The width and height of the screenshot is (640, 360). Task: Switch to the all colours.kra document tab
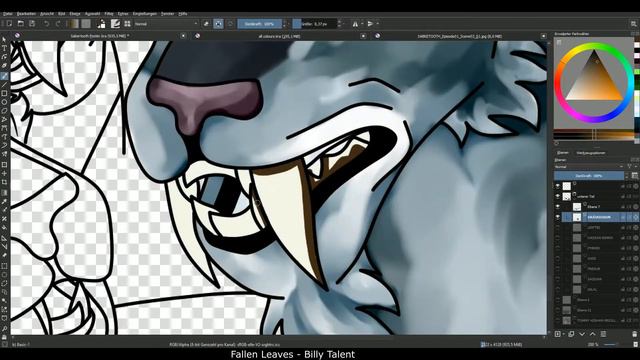coord(279,36)
